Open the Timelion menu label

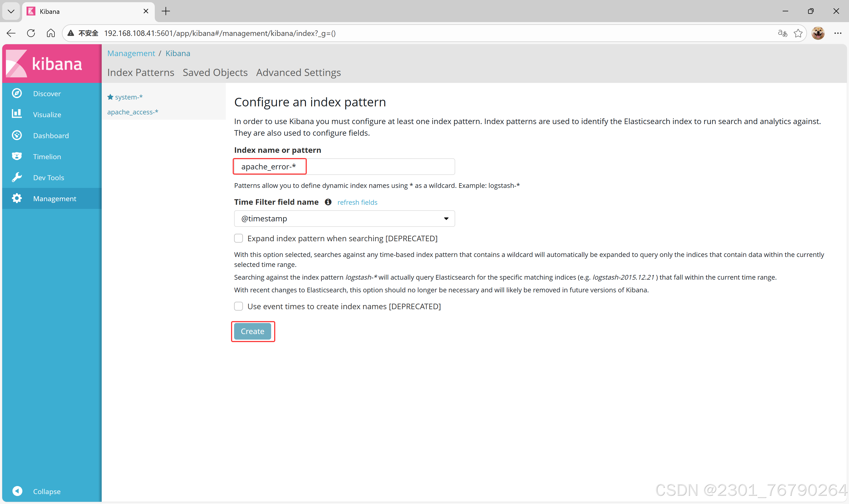pyautogui.click(x=47, y=157)
